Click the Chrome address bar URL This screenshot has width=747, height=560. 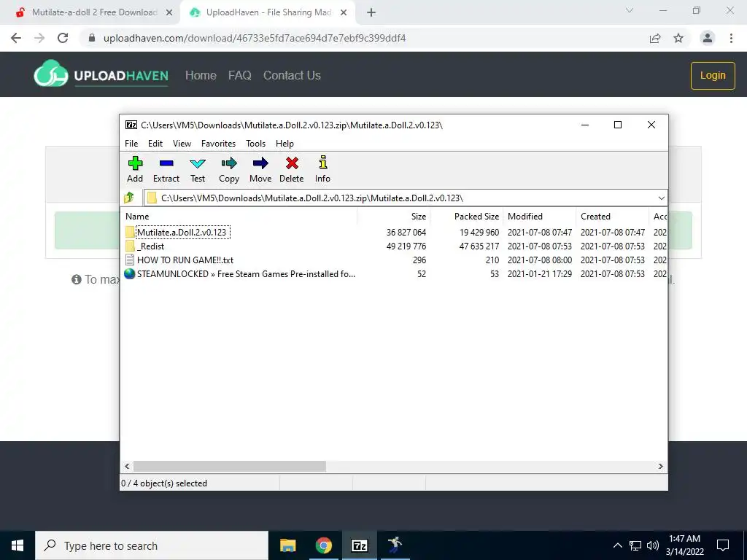tap(255, 38)
